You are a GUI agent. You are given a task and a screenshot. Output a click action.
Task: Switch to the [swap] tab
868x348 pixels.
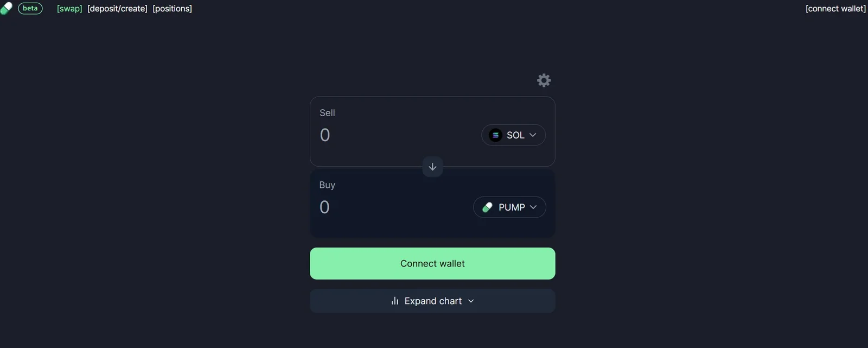pyautogui.click(x=69, y=9)
